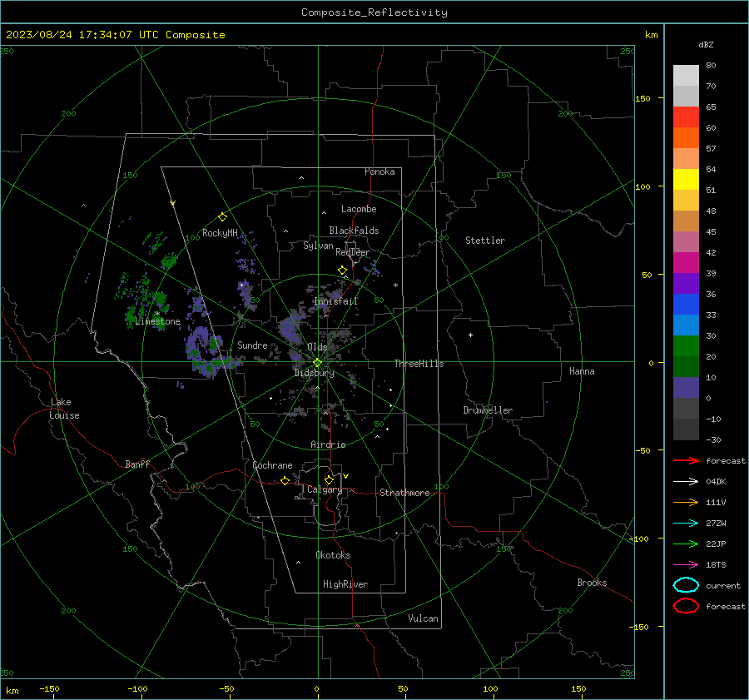The image size is (749, 700).
Task: Click the cyan current ellipse icon
Action: (686, 585)
